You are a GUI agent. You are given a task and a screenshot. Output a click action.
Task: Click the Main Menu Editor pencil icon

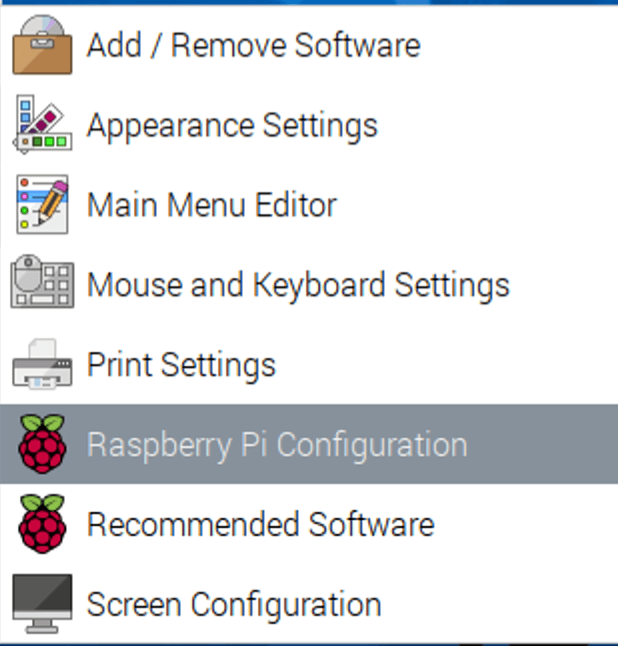pyautogui.click(x=42, y=204)
